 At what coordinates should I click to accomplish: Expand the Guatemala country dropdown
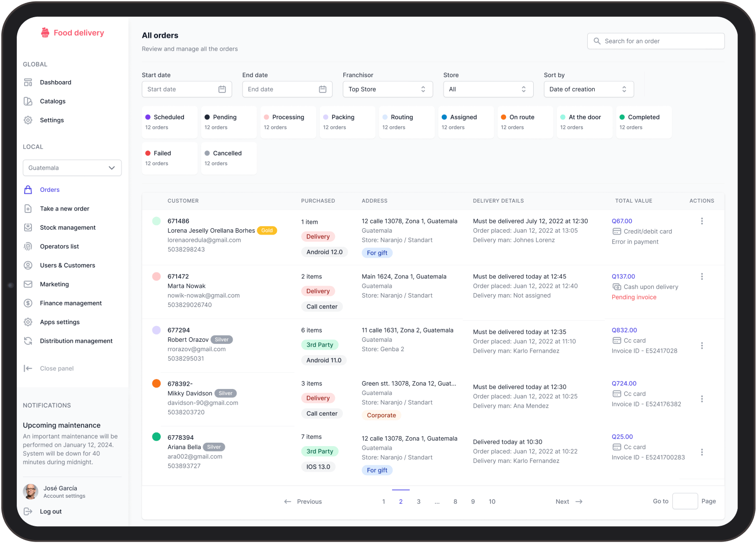(x=72, y=168)
